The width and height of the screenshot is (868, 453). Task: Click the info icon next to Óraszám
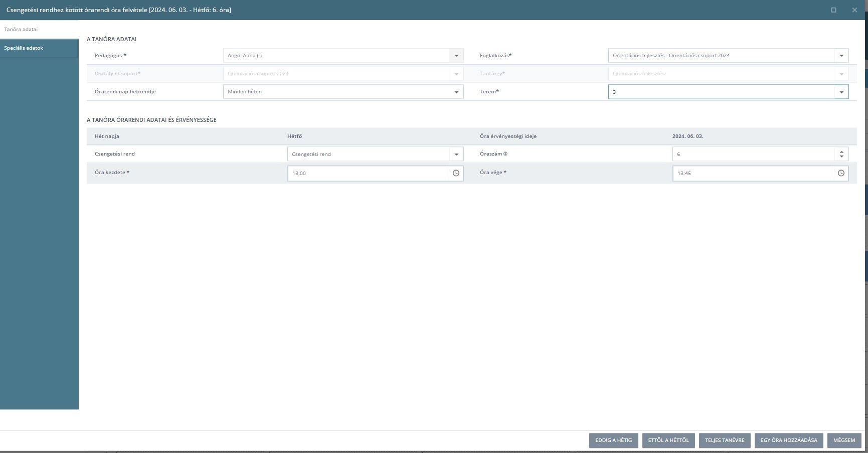505,154
